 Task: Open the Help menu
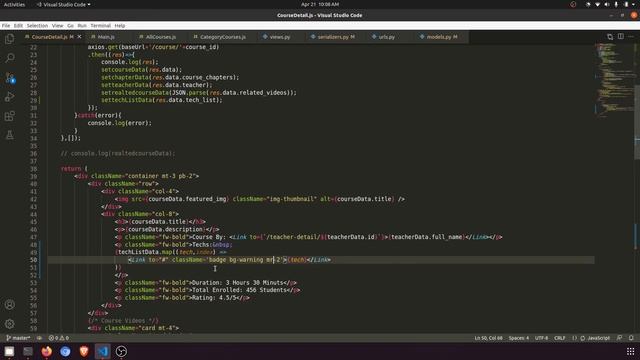point(120,25)
